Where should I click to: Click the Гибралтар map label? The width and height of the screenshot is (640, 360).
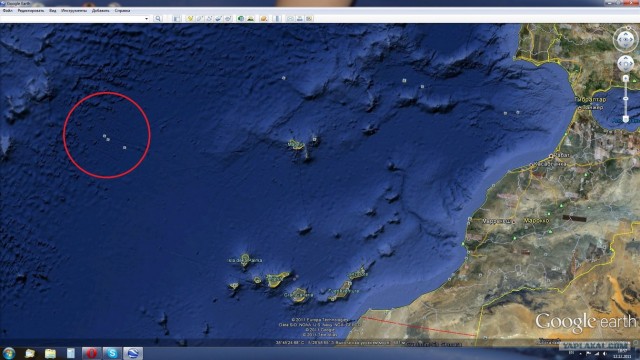tap(590, 99)
